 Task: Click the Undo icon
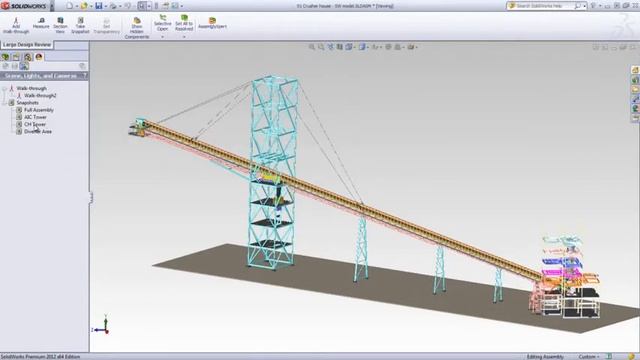127,6
